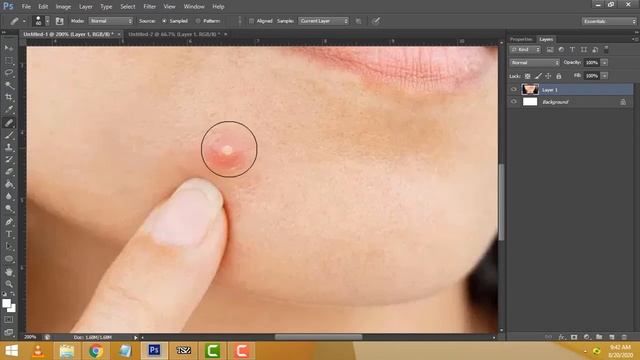Viewport: 640px width, 360px height.
Task: Switch to the Properties panel tab
Action: [x=521, y=39]
